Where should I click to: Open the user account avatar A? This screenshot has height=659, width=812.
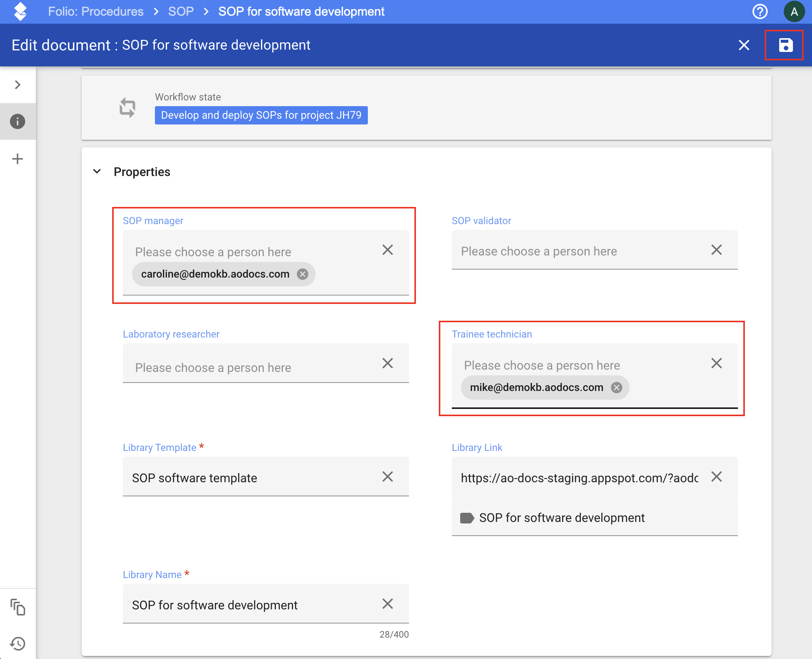(x=794, y=11)
